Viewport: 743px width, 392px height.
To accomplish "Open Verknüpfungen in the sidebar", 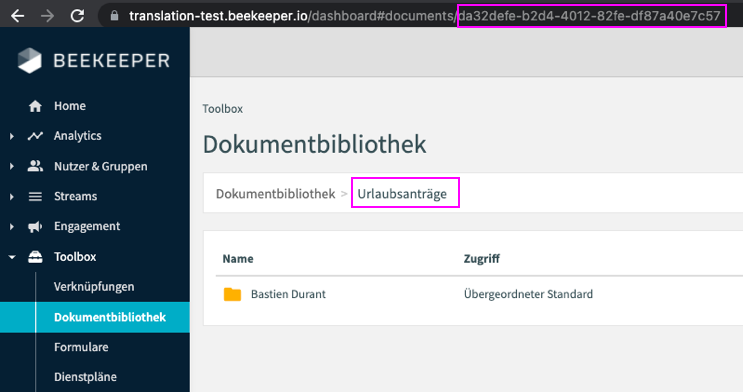I will pyautogui.click(x=94, y=287).
